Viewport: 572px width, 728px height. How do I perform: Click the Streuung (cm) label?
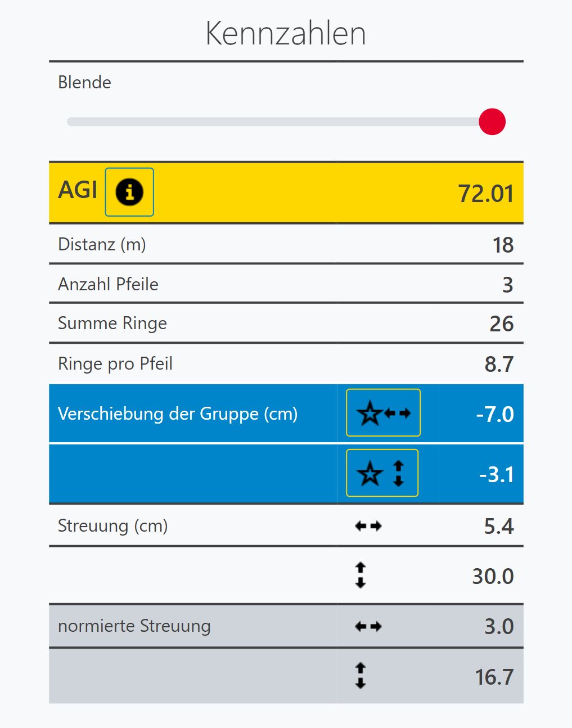[113, 526]
